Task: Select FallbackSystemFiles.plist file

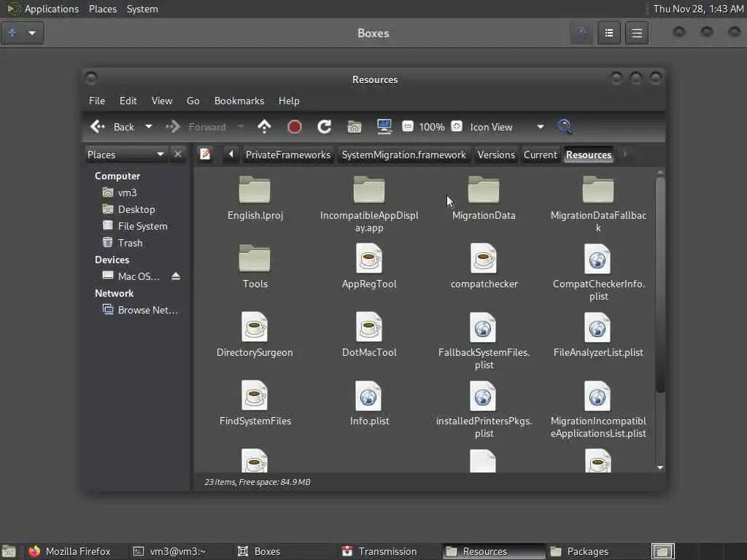Action: pyautogui.click(x=484, y=342)
